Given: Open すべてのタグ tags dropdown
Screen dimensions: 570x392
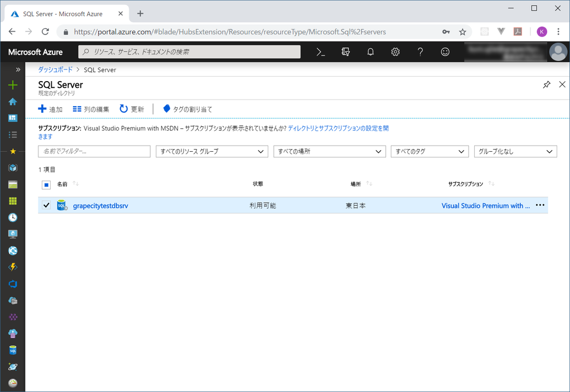Looking at the screenshot, I should 430,151.
